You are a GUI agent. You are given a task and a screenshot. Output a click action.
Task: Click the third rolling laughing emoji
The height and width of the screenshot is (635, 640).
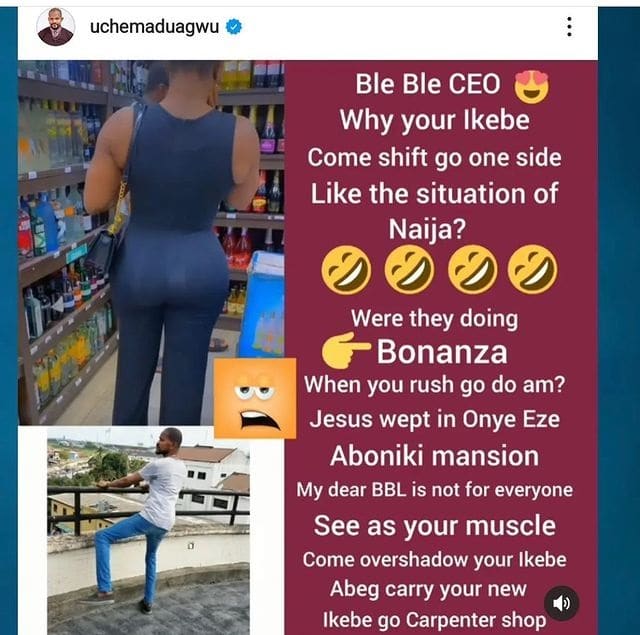[473, 270]
